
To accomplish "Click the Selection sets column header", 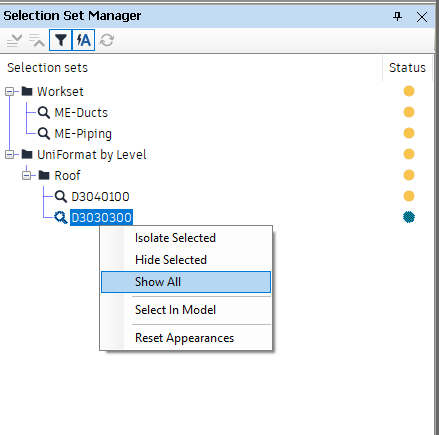I will [x=191, y=68].
